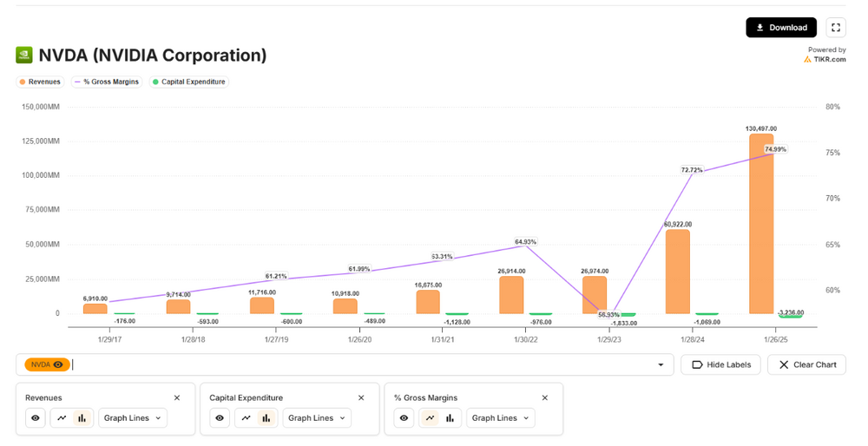The width and height of the screenshot is (868, 446).
Task: Remove the Capital Expenditure metric card
Action: tap(361, 398)
